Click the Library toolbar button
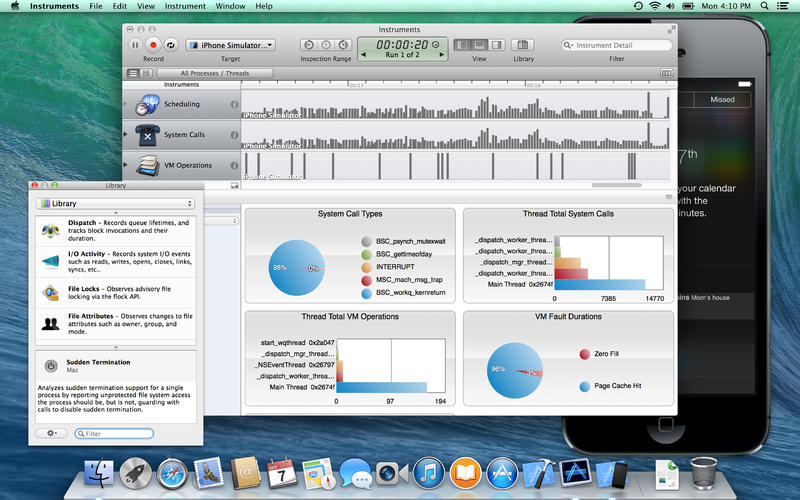The width and height of the screenshot is (800, 500). point(523,45)
